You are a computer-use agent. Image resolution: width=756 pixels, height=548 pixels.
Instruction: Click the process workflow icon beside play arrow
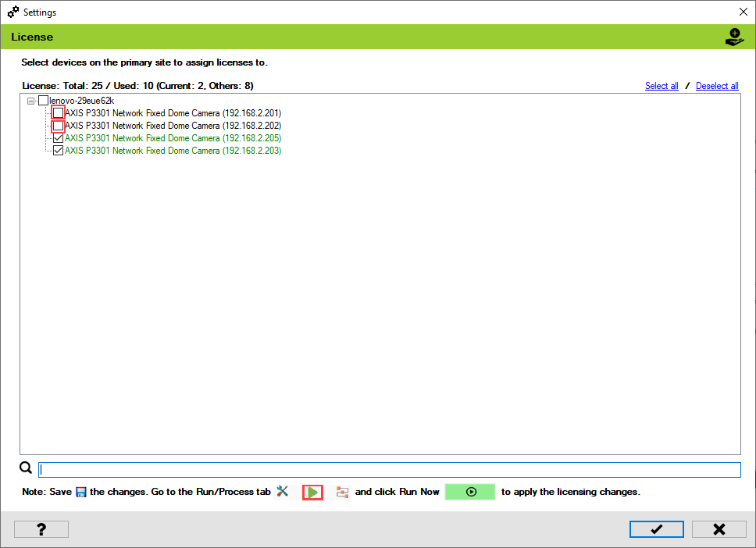[342, 493]
